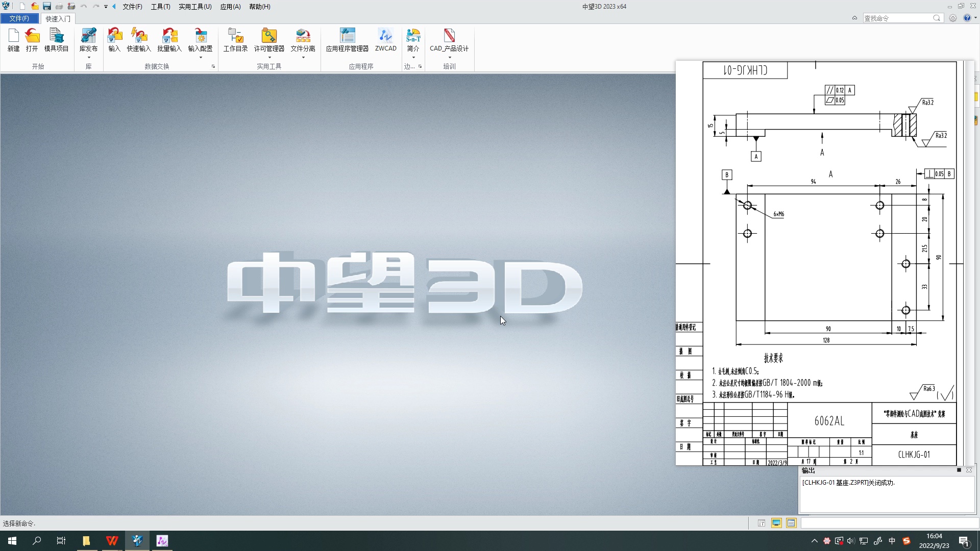
Task: Click the quick-access Print Preview icon
Action: [71, 7]
